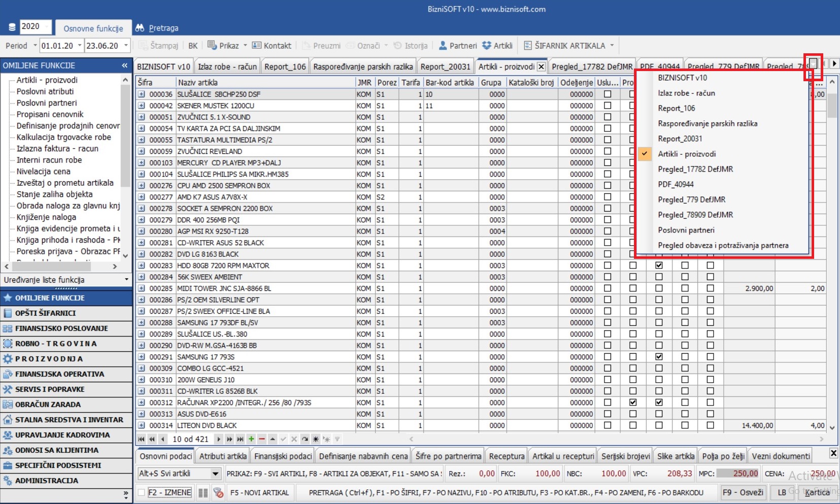The height and width of the screenshot is (504, 840).
Task: Expand the Uređivanje liste funkcija dropdown
Action: (x=126, y=280)
